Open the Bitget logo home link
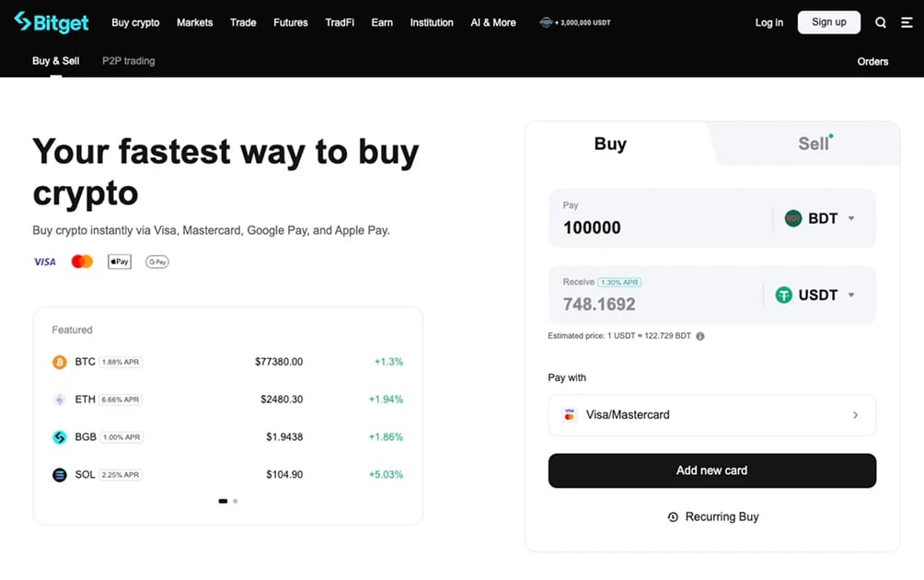Screen dimensions: 924x580 point(52,22)
